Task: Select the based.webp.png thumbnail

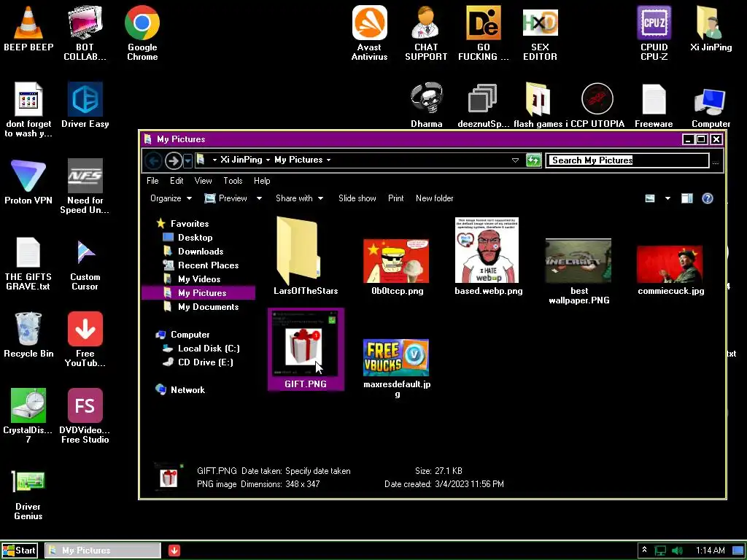Action: 488,256
